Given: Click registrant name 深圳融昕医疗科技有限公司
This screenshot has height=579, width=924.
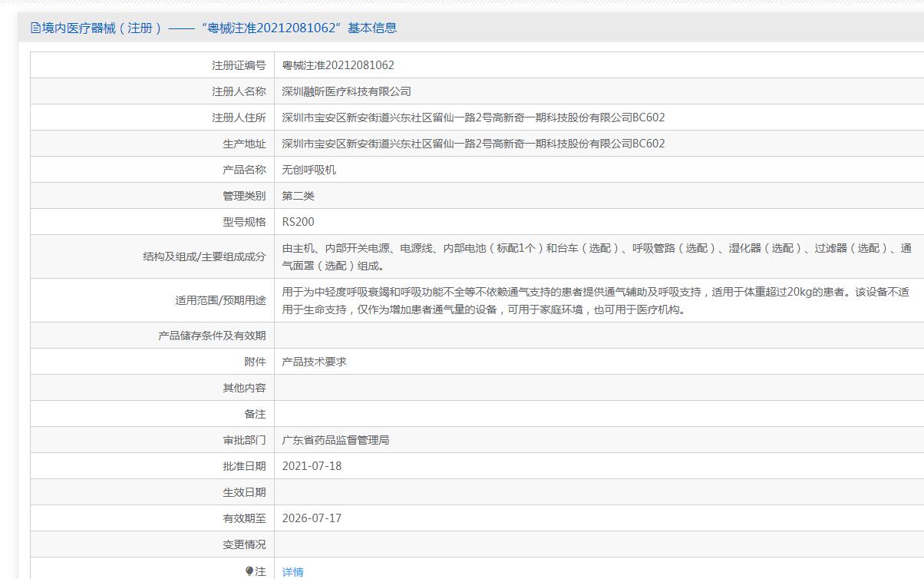Looking at the screenshot, I should point(346,91).
